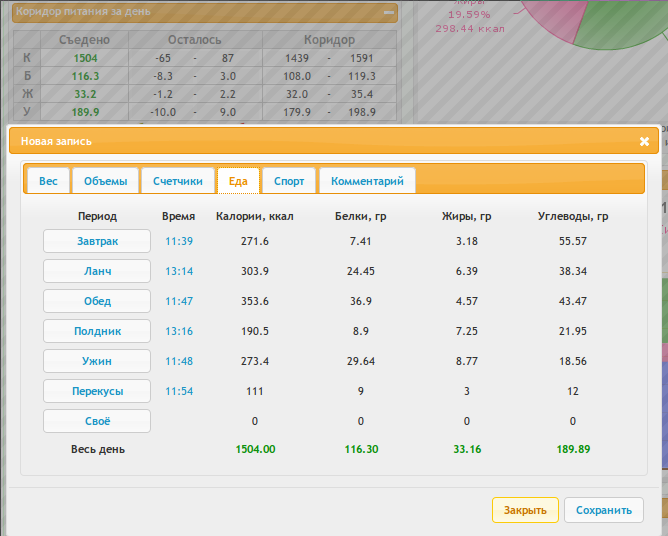Open the Ланч period
The height and width of the screenshot is (536, 668).
(x=97, y=271)
